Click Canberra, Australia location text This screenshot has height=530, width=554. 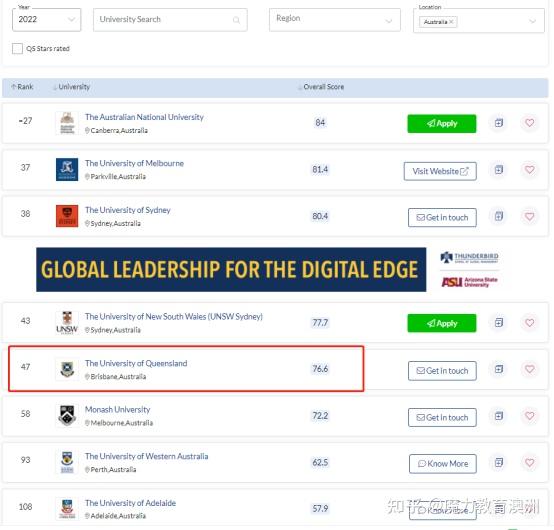click(x=119, y=131)
